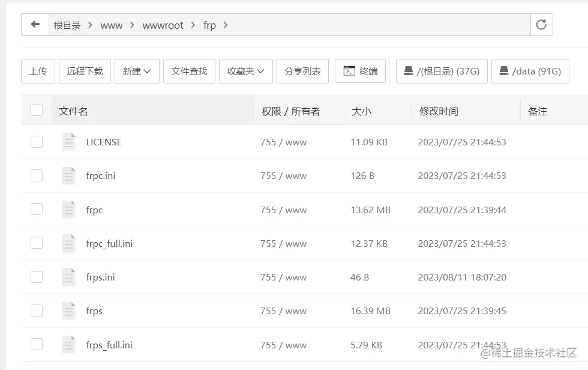Check the frps.ini row checkbox
The height and width of the screenshot is (370, 588).
tap(37, 277)
